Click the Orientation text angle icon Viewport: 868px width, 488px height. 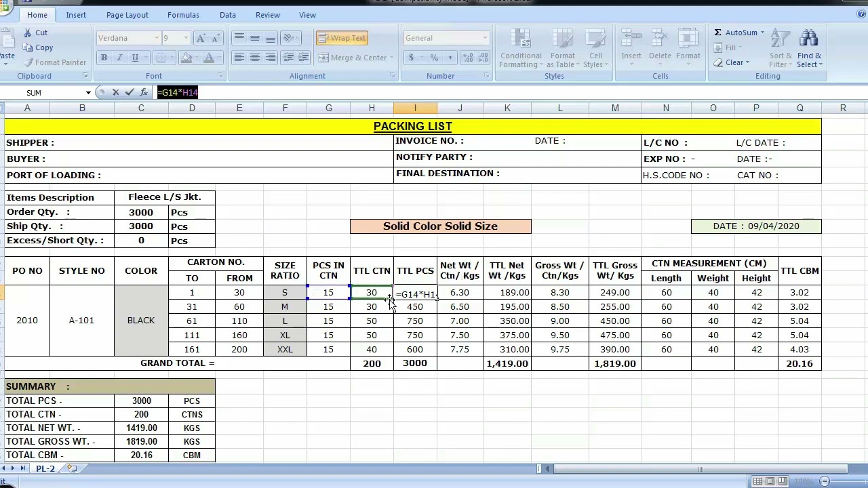290,38
